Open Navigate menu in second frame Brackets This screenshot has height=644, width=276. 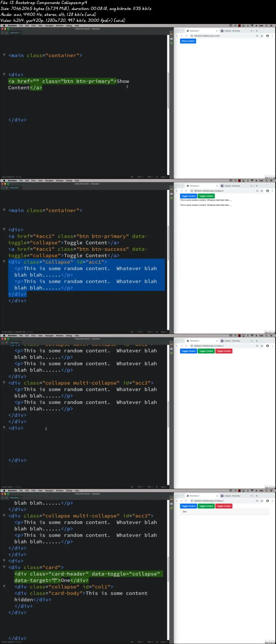click(x=49, y=181)
